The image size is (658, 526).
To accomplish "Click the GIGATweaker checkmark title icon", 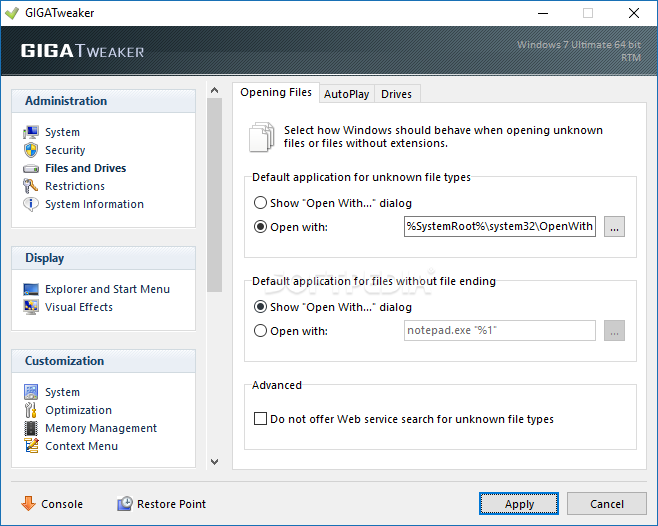I will coord(12,13).
